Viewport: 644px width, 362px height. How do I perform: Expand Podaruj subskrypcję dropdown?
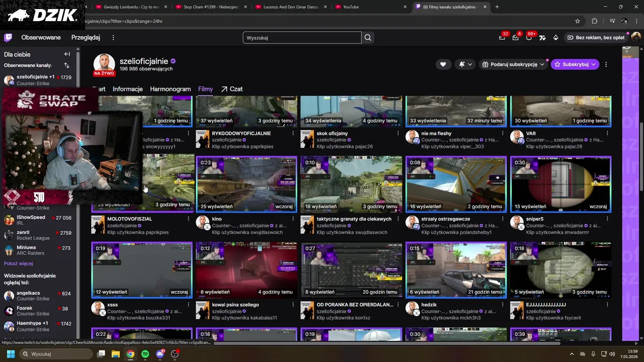(512, 64)
